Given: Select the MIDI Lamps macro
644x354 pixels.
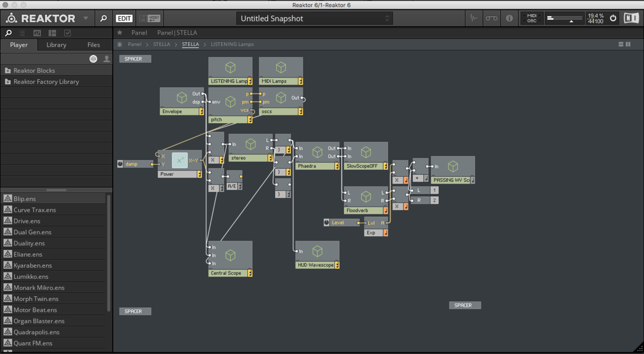Looking at the screenshot, I should [281, 71].
